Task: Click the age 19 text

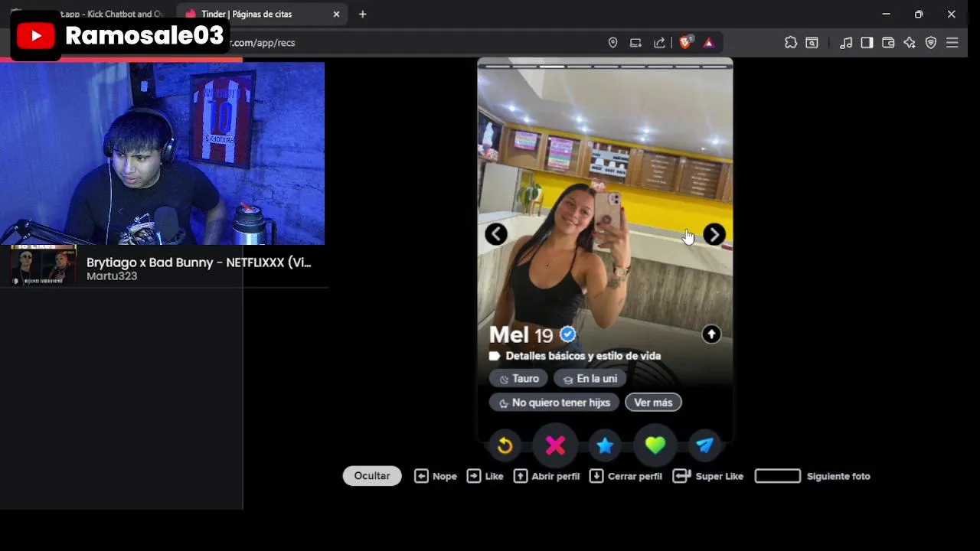Action: point(544,336)
